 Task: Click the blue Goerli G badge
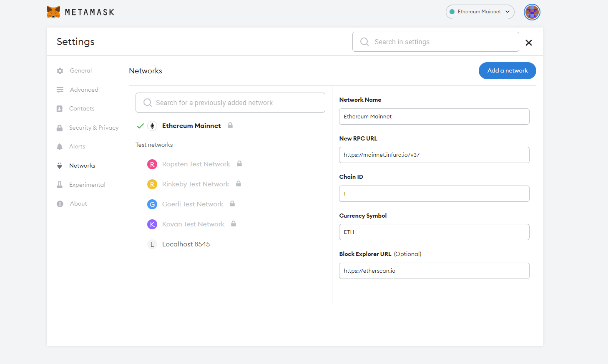tap(152, 204)
